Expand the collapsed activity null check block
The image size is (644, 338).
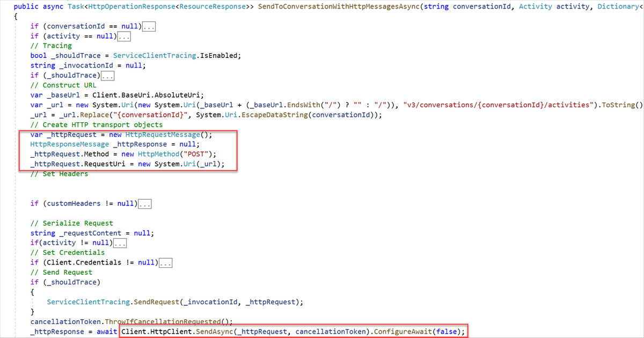[x=123, y=35]
